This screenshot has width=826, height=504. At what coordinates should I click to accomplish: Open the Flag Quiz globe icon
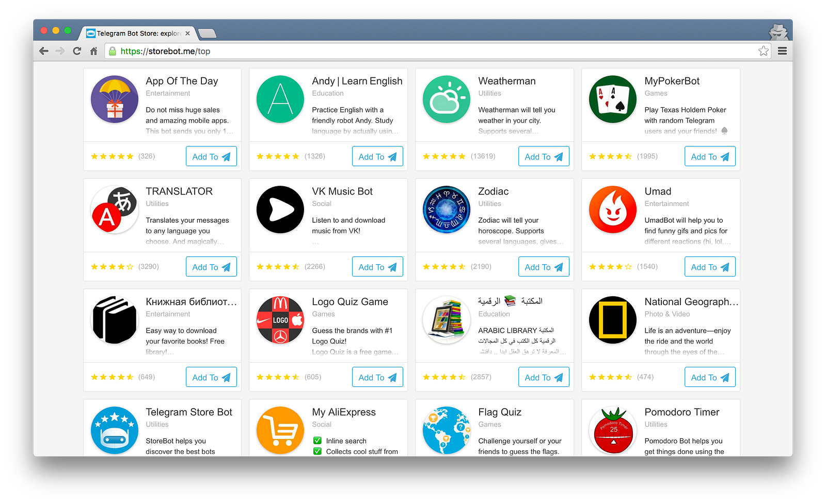[x=447, y=430]
